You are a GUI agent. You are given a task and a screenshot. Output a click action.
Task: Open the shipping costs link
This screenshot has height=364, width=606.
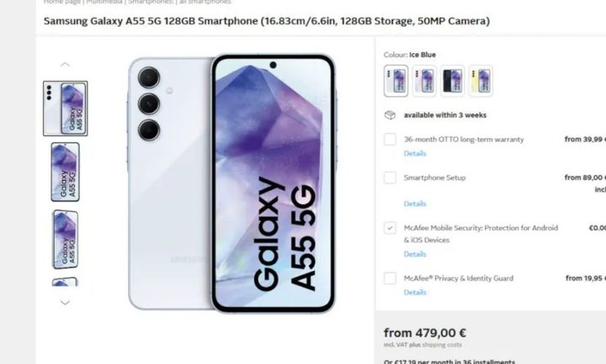[x=442, y=345]
